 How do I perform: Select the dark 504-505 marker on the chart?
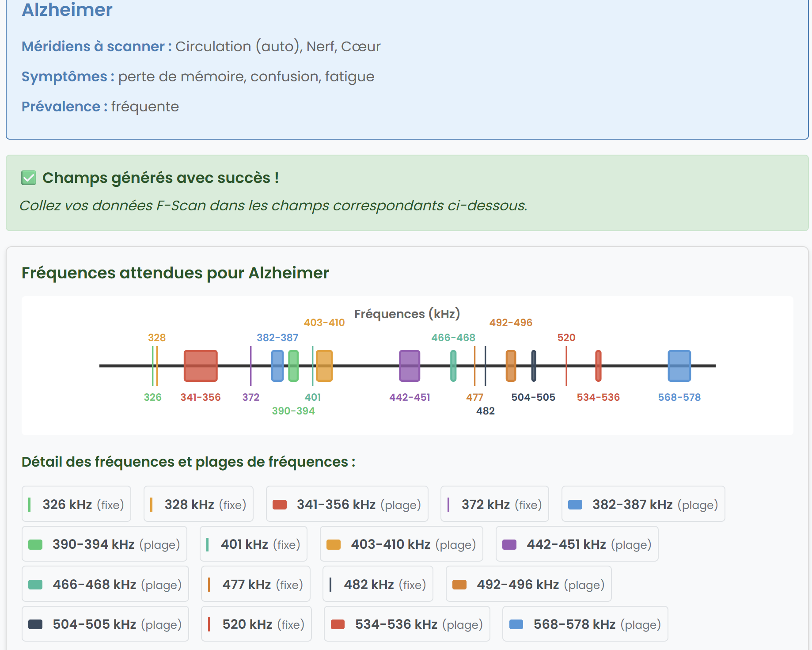tap(534, 366)
